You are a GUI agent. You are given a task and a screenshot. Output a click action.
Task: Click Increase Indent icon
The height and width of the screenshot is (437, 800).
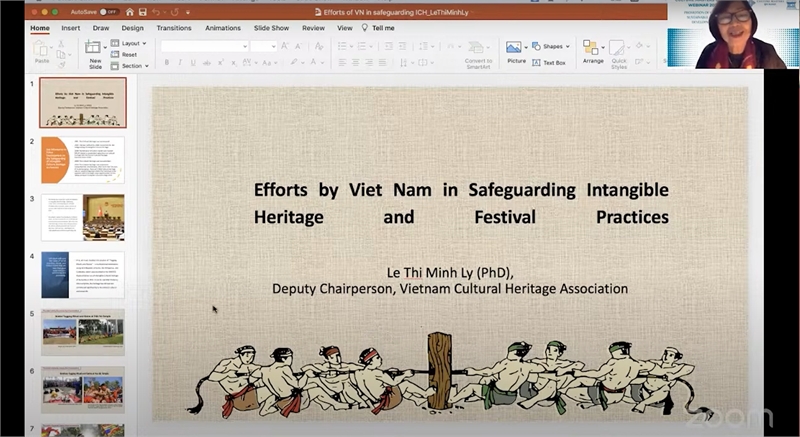click(403, 46)
